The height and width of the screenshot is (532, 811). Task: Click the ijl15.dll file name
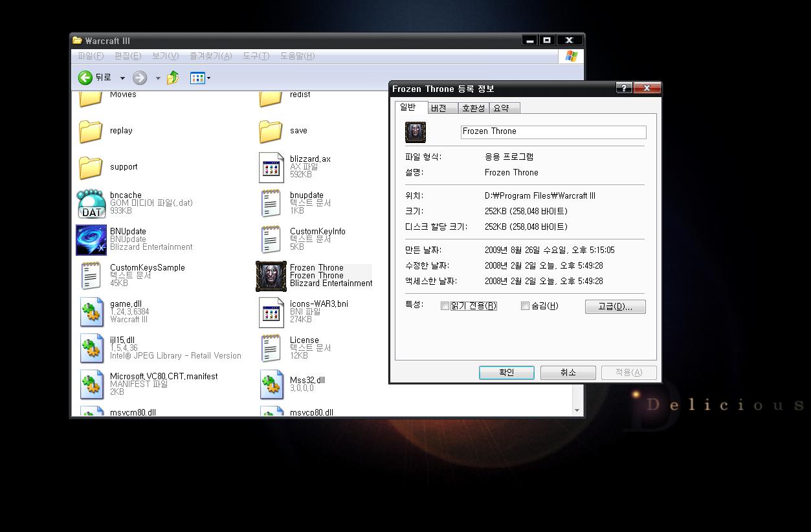[122, 340]
